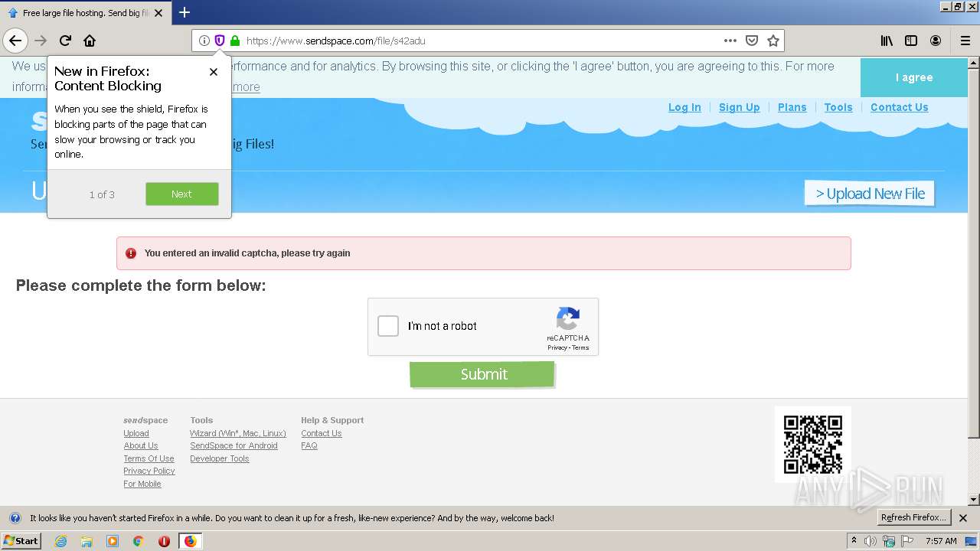Open Privacy Policy footer link

click(149, 471)
